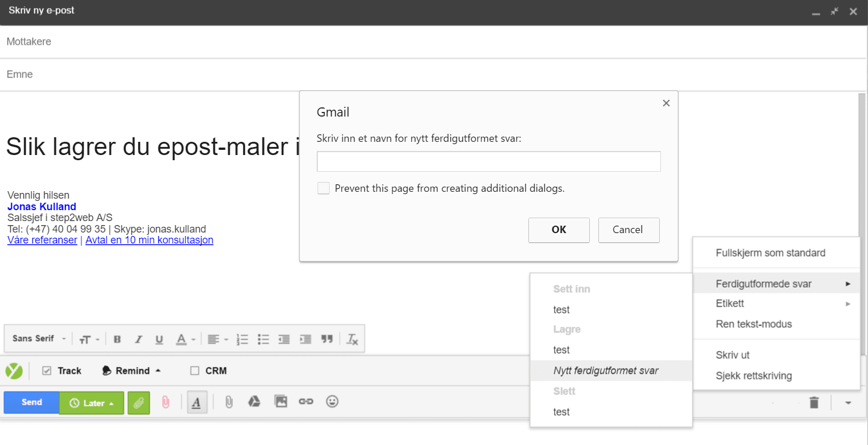
Task: Open the 'Våre referanser' link
Action: click(x=42, y=240)
